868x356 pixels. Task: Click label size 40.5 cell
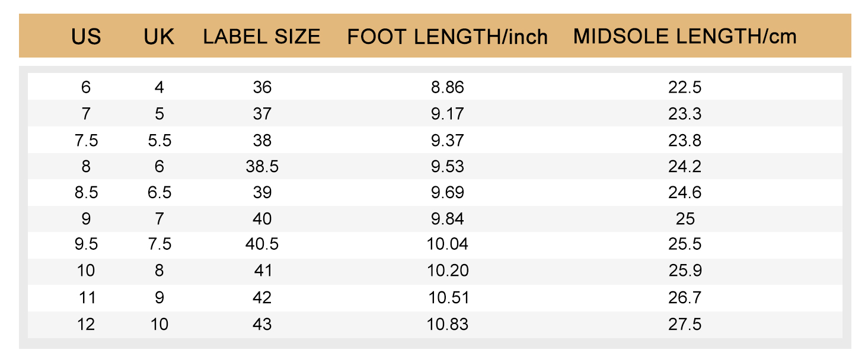(x=262, y=245)
